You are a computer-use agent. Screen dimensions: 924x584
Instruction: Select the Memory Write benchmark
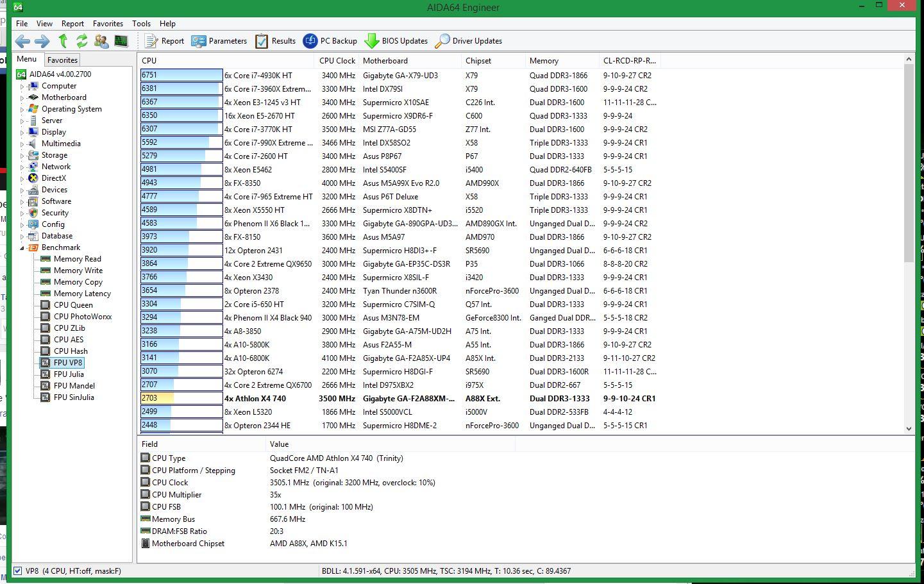pyautogui.click(x=78, y=271)
